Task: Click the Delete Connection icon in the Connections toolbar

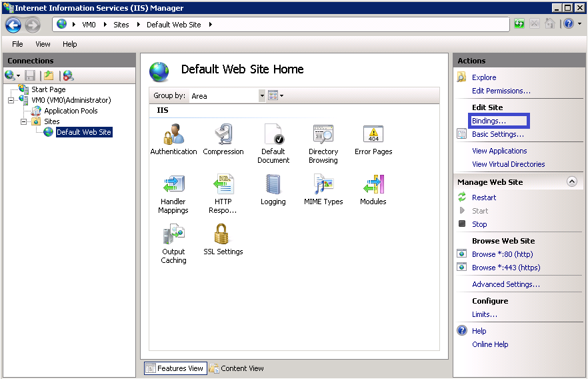Action: point(68,76)
